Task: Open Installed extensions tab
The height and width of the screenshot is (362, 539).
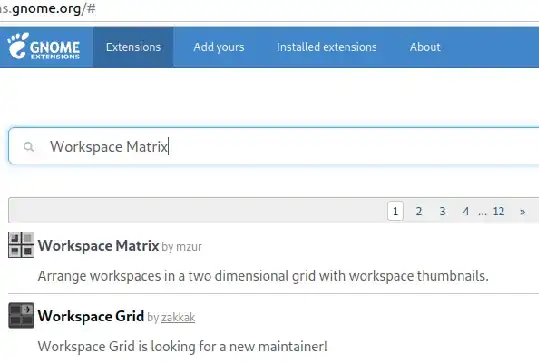Action: tap(327, 47)
